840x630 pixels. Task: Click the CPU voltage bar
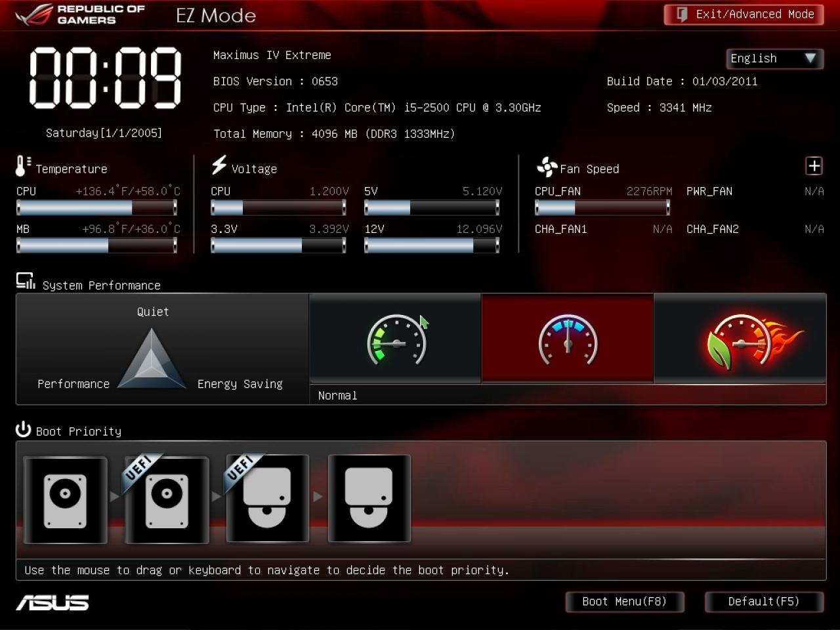point(278,207)
